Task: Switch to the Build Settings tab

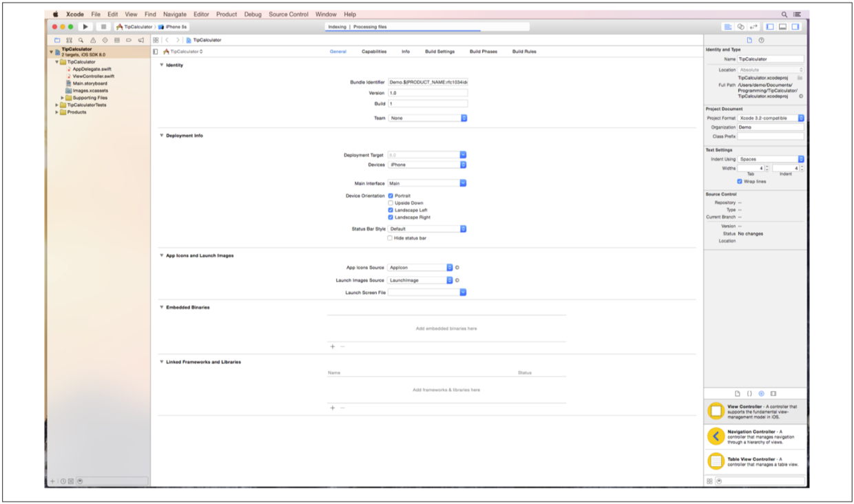Action: pos(439,52)
